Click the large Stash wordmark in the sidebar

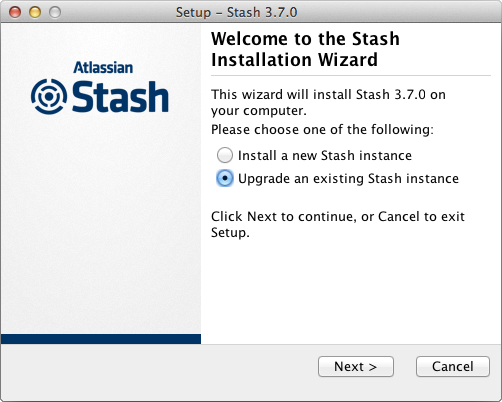coord(120,97)
